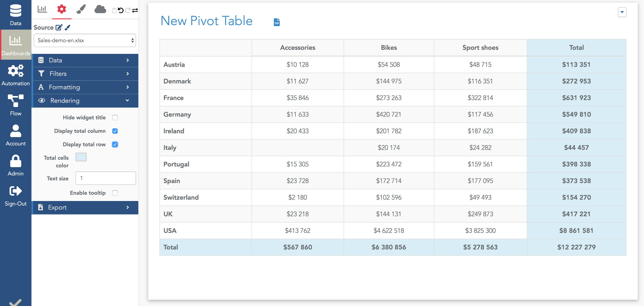644x306 pixels.
Task: Click the Total column header
Action: [x=576, y=48]
